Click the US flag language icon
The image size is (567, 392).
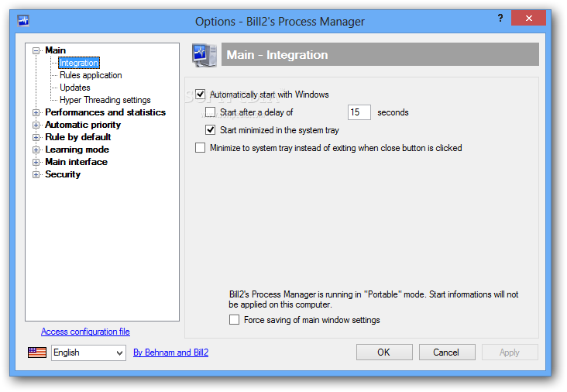tap(37, 352)
